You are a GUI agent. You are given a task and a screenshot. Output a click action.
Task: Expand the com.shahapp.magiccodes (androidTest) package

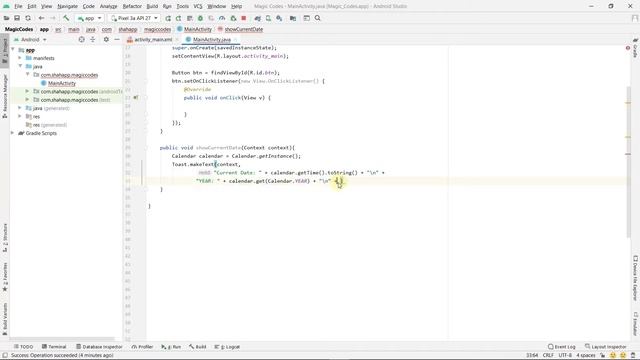[x=27, y=91]
